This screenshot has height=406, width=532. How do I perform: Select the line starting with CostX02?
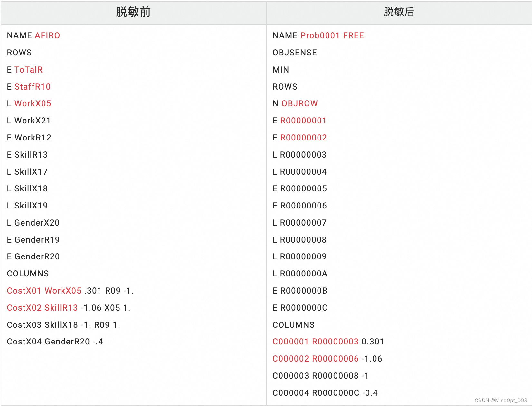69,308
